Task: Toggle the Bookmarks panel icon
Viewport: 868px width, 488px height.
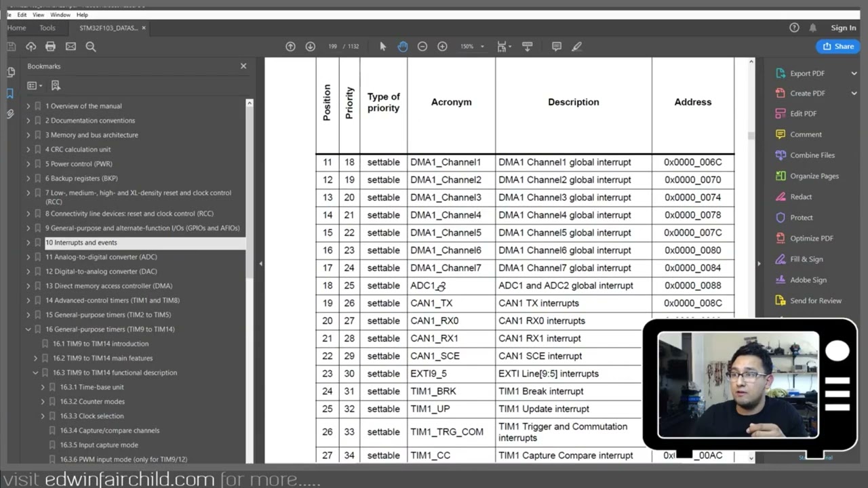Action: pos(10,94)
